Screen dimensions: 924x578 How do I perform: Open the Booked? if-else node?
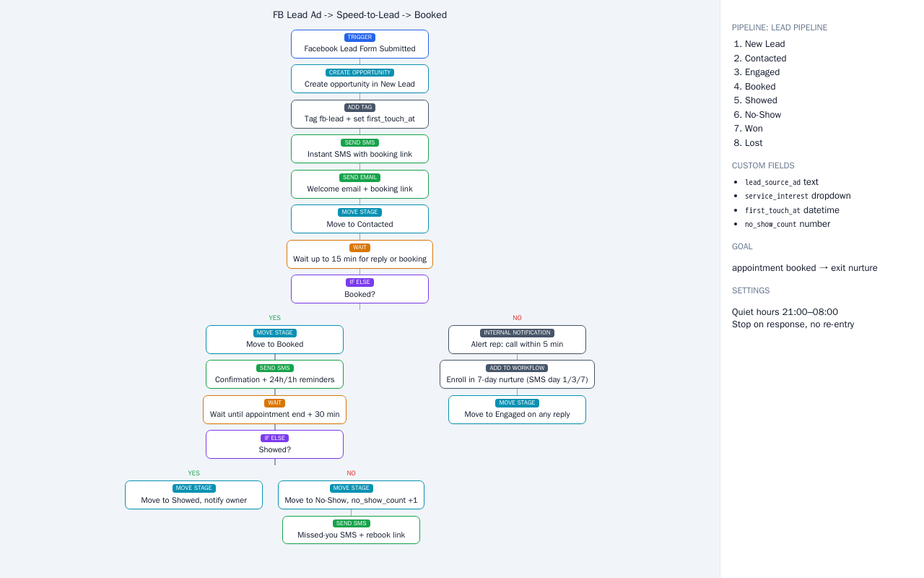click(359, 289)
